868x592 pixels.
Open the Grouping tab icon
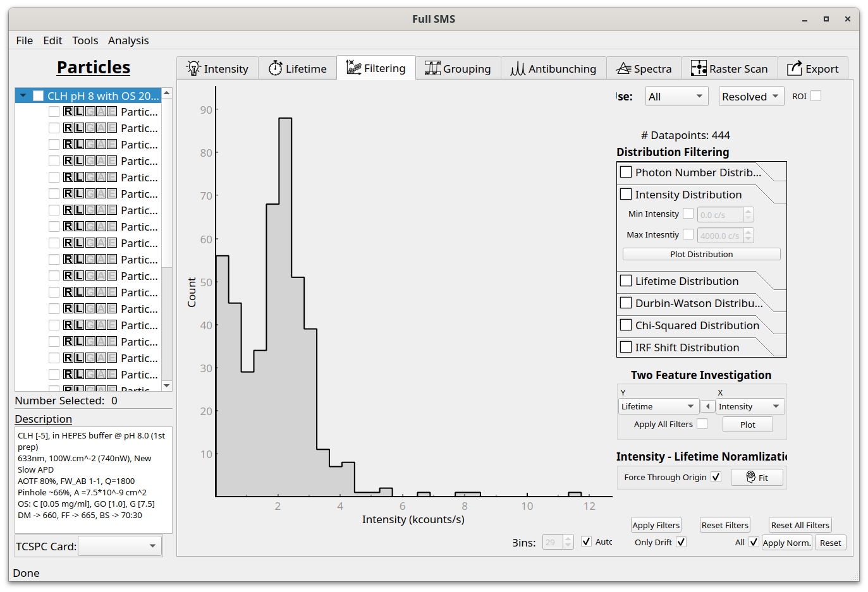pyautogui.click(x=432, y=68)
